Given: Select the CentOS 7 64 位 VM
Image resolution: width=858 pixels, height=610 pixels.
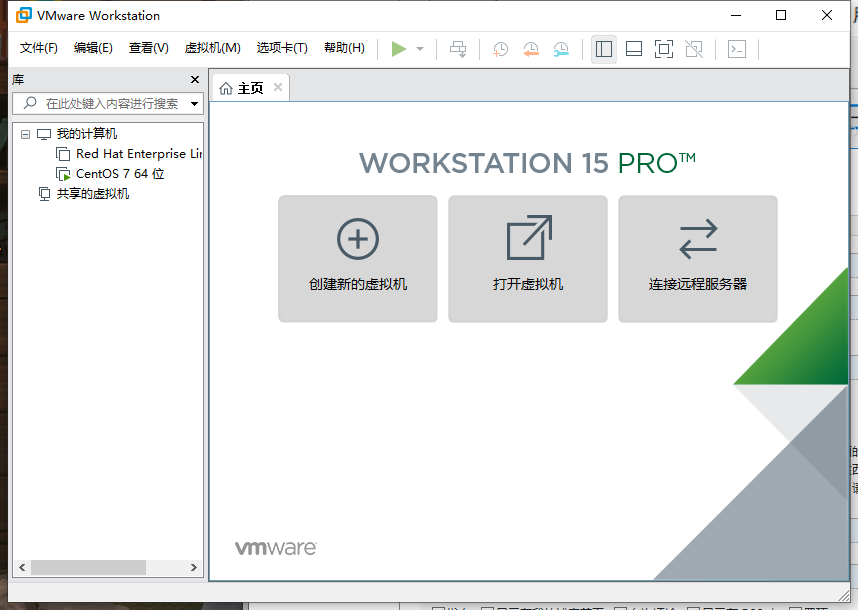Looking at the screenshot, I should [120, 174].
